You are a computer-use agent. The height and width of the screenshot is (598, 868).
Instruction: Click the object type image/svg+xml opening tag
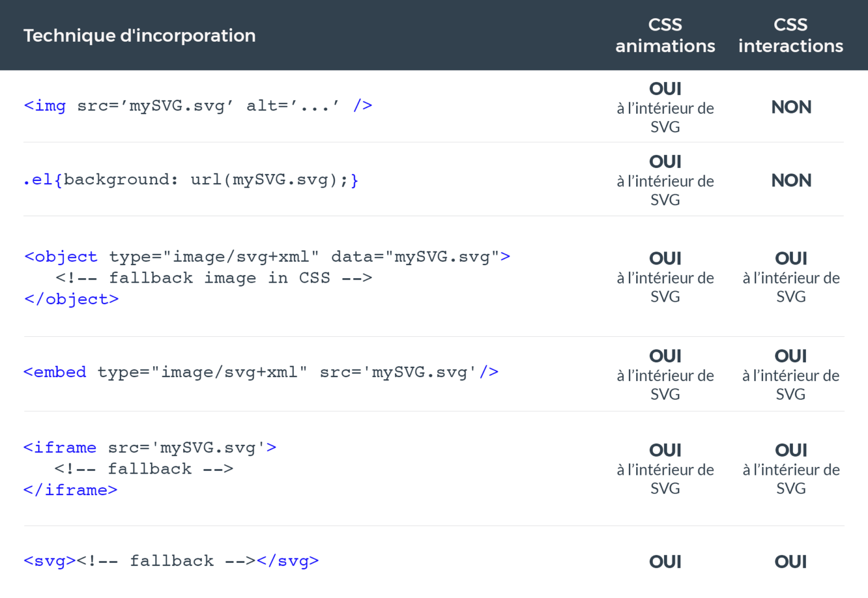(x=267, y=257)
